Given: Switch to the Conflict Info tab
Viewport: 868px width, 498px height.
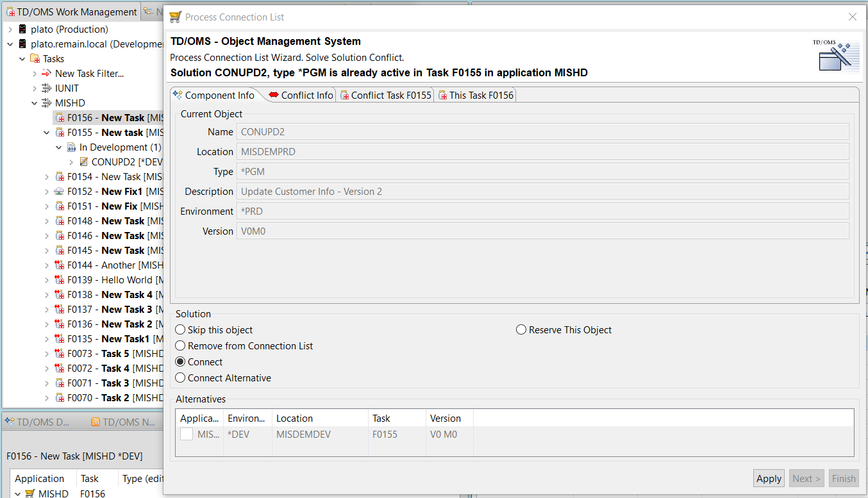Looking at the screenshot, I should pos(301,95).
